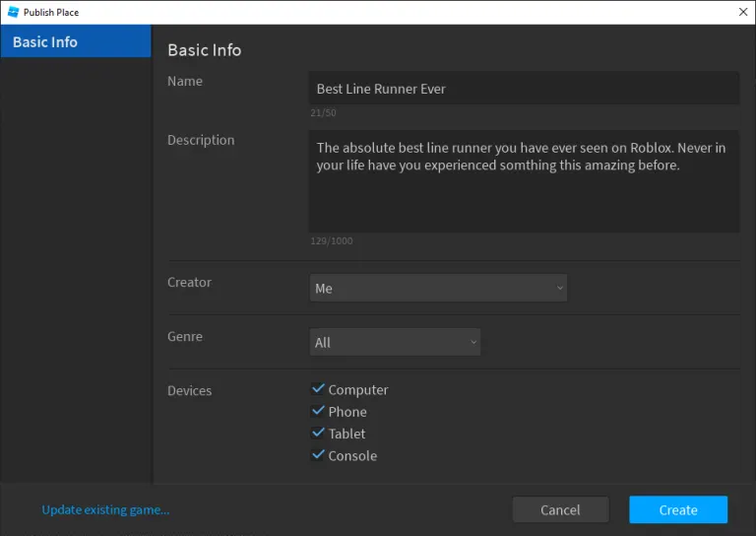
Task: Click the Creator label
Action: coord(189,282)
